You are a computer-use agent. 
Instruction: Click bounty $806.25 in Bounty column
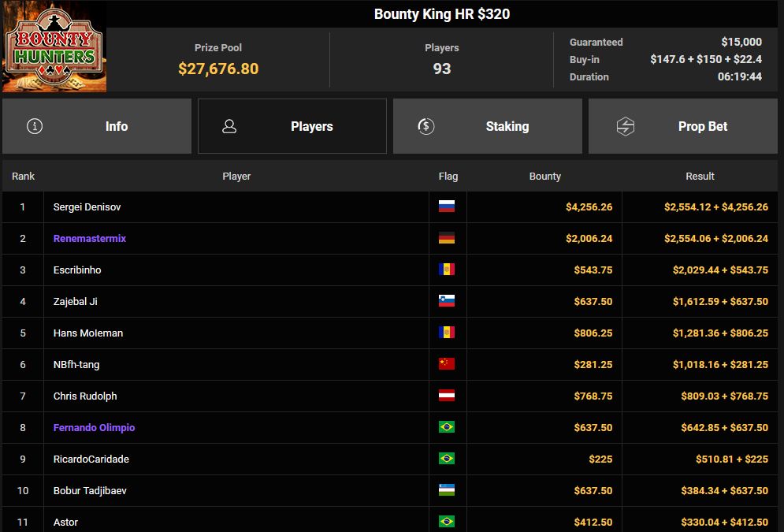(x=593, y=333)
